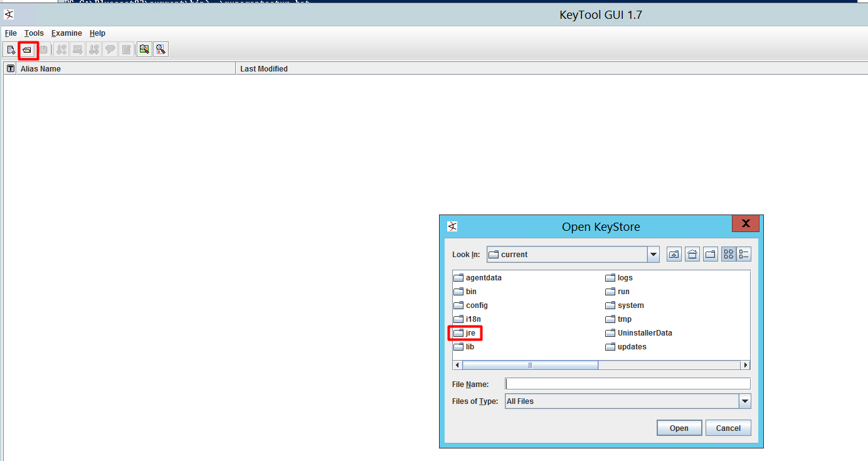Click the first examine magnifier toolbar icon
This screenshot has height=461, width=868.
144,49
